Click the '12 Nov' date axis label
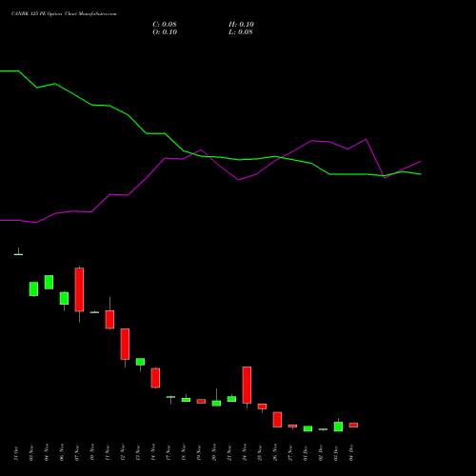476x476 pixels. click(123, 453)
